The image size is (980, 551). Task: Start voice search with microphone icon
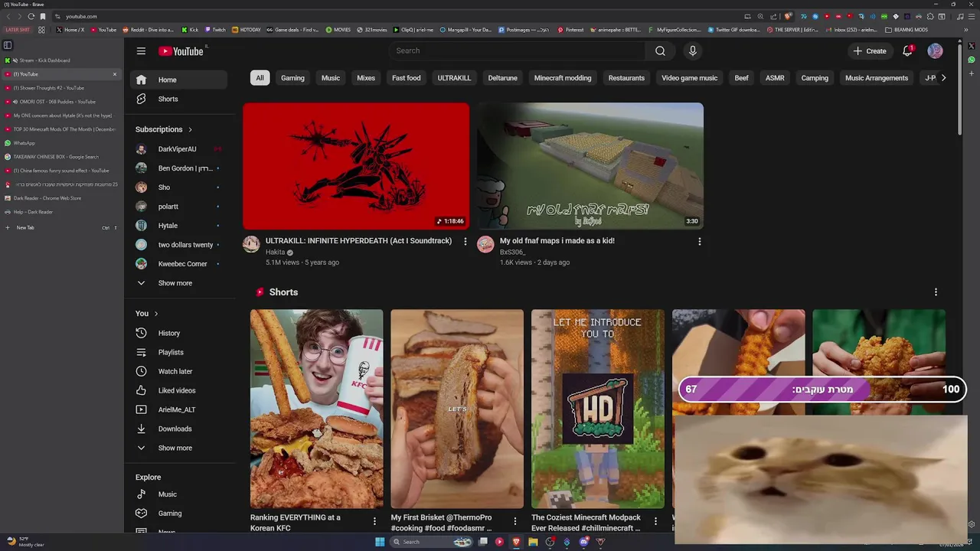693,51
